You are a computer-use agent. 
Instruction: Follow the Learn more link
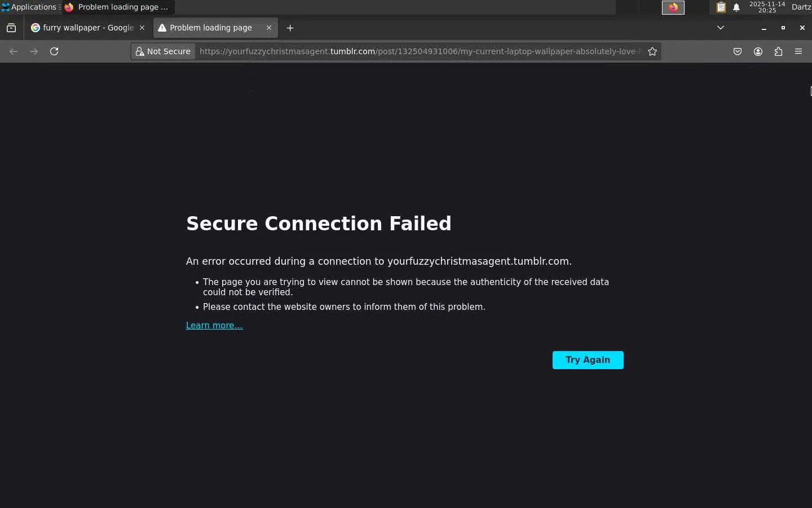click(214, 326)
